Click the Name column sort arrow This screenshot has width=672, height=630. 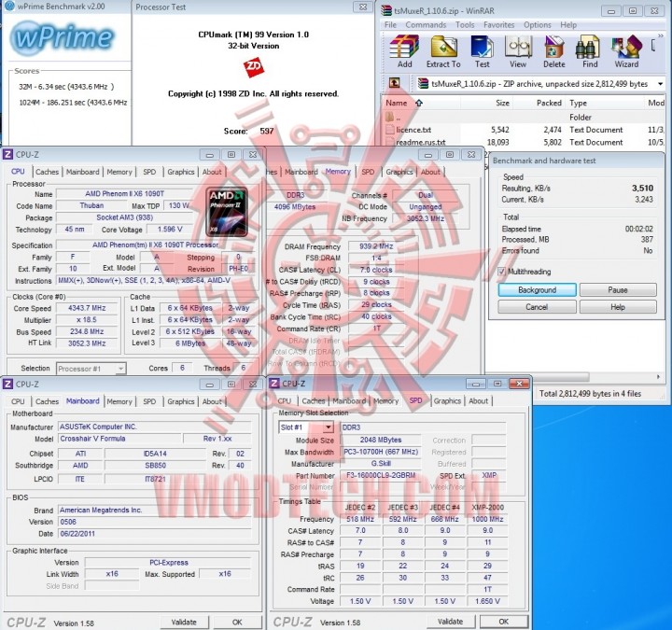[x=419, y=103]
